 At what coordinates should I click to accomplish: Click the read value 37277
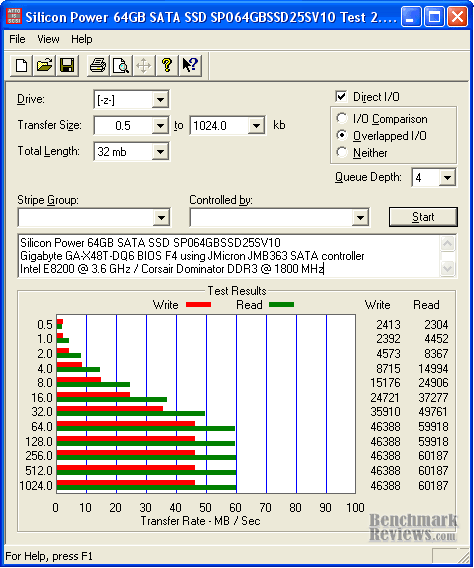pos(433,397)
